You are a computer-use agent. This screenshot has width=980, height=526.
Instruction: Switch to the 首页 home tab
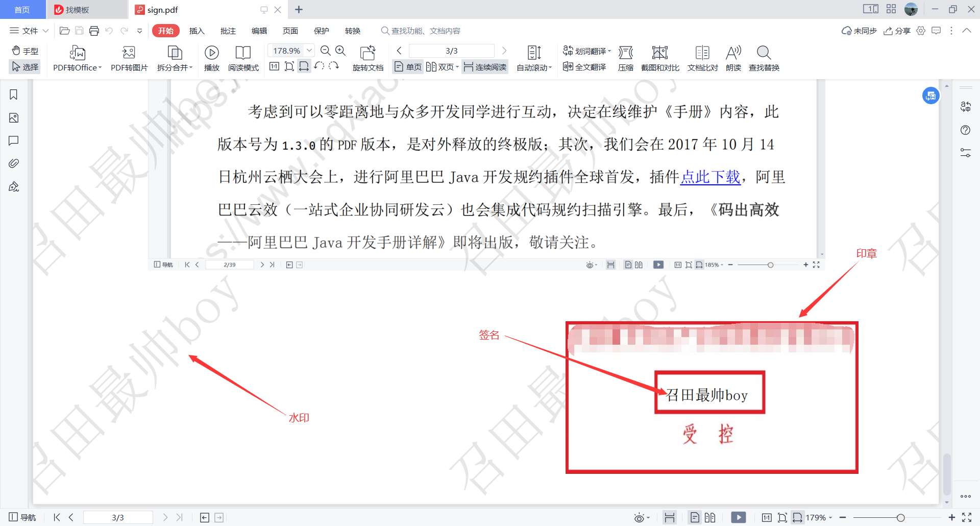coord(22,10)
